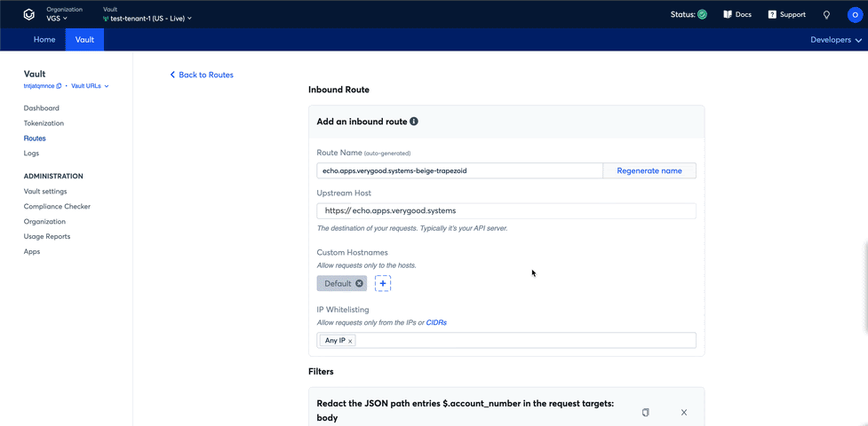Image resolution: width=868 pixels, height=426 pixels.
Task: Remove the Any IP tag
Action: pos(350,342)
